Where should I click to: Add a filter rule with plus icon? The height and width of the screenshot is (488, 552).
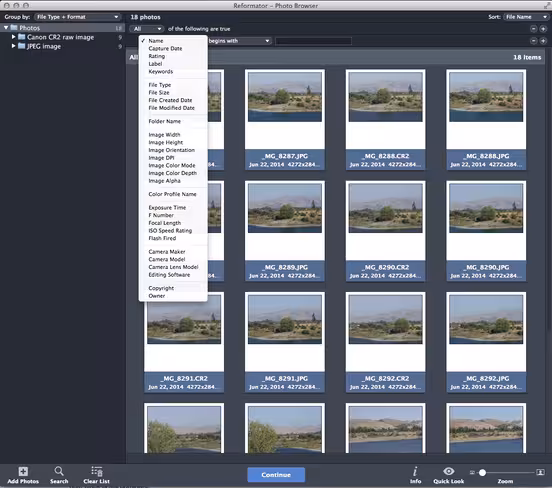click(543, 41)
